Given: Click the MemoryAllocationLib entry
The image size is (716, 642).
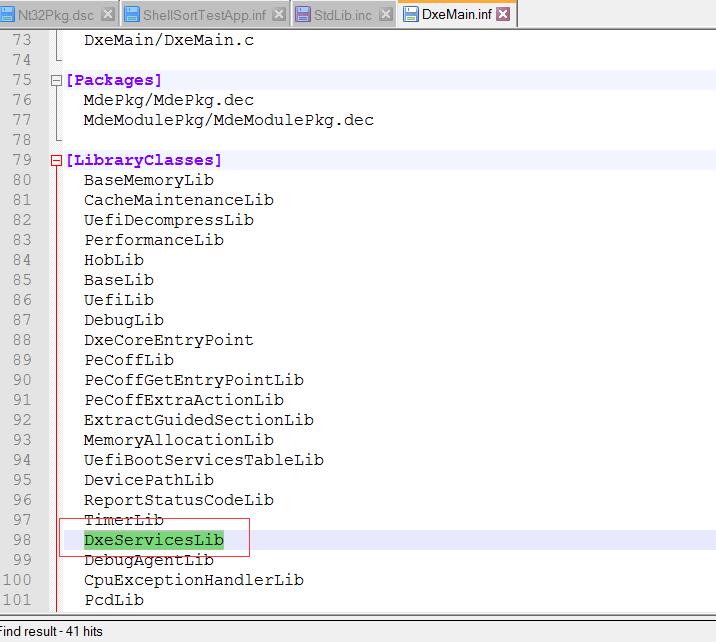Looking at the screenshot, I should (x=179, y=440).
